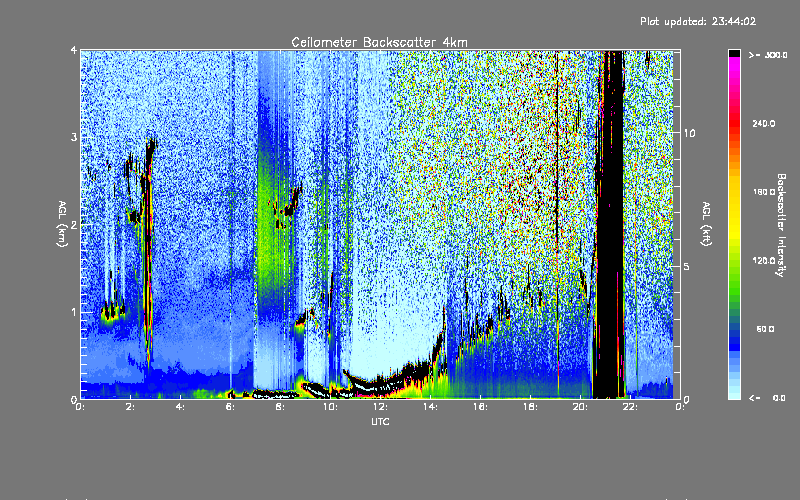Click the "240.0" colorbar value
This screenshot has height=500, width=800.
click(x=764, y=123)
